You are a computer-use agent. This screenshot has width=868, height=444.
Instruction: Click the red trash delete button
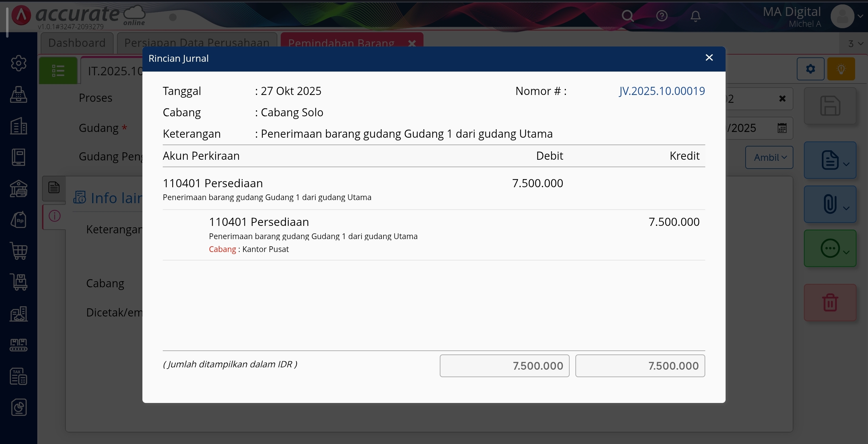pyautogui.click(x=830, y=303)
